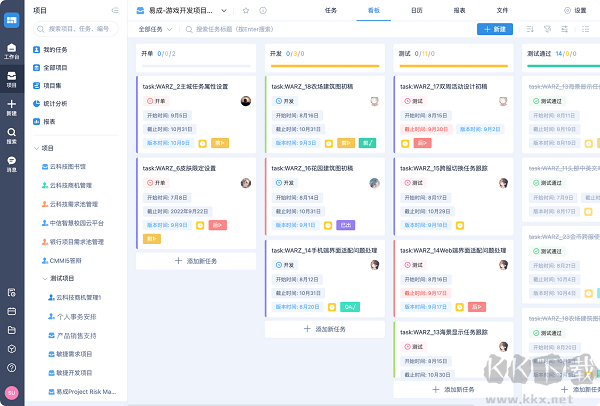Open task WARZ_13 card title
Image resolution: width=600 pixels, height=406 pixels.
[x=444, y=332]
